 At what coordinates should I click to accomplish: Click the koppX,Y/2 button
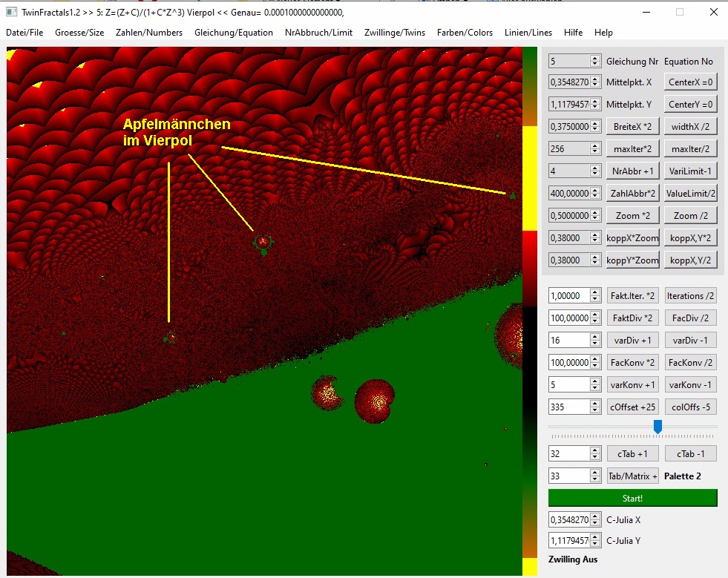pyautogui.click(x=690, y=260)
